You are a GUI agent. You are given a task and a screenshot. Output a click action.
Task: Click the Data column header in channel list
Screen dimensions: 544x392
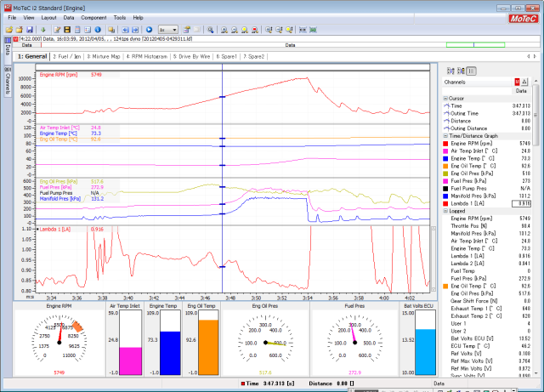coord(521,91)
